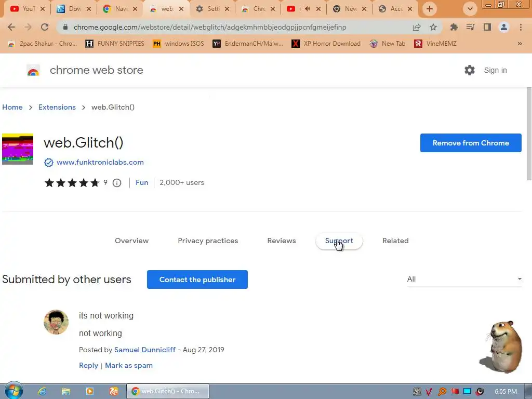Image resolution: width=532 pixels, height=399 pixels.
Task: Click Remove from Chrome button
Action: click(x=471, y=143)
